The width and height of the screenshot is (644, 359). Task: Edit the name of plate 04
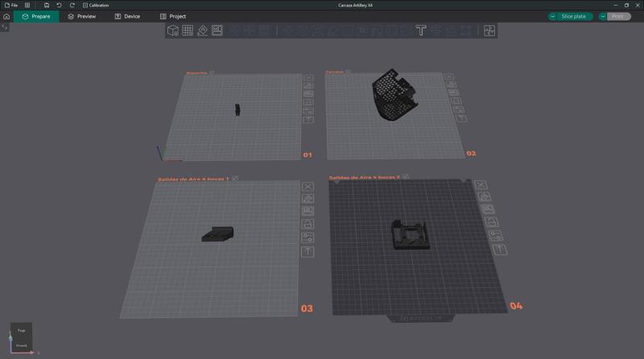click(406, 176)
